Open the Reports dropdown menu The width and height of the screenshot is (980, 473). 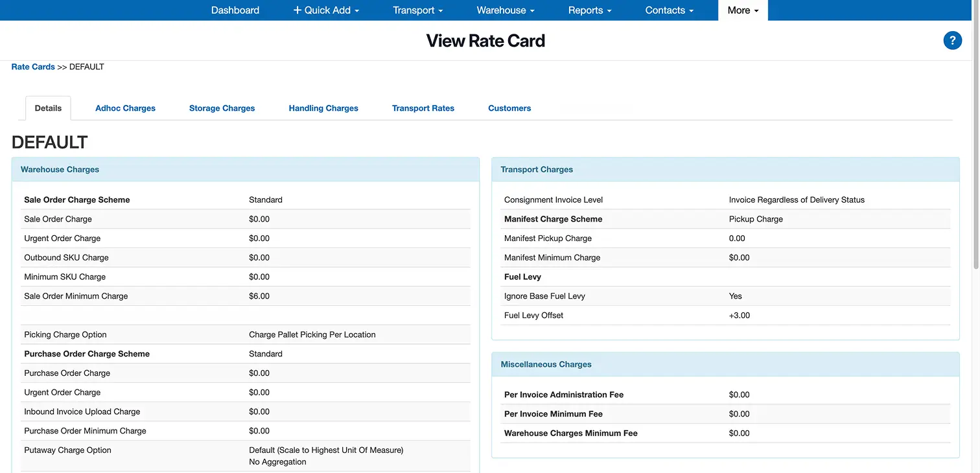(x=590, y=10)
